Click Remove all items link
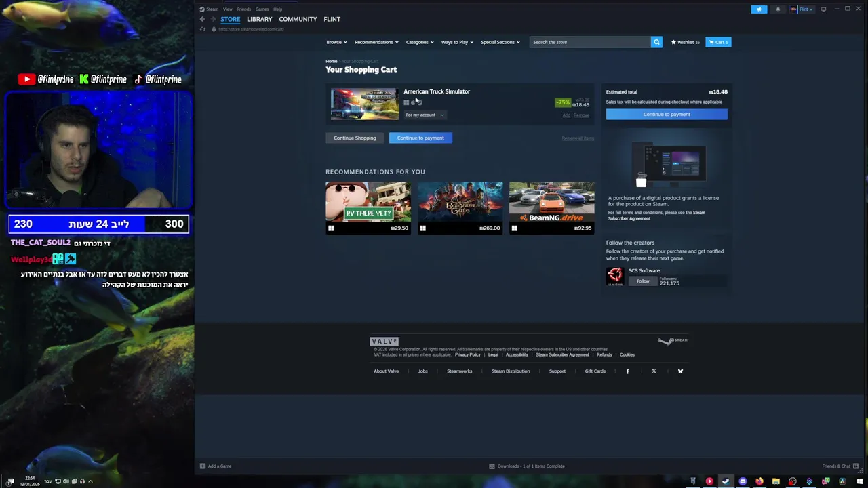Image resolution: width=868 pixels, height=488 pixels. point(578,138)
